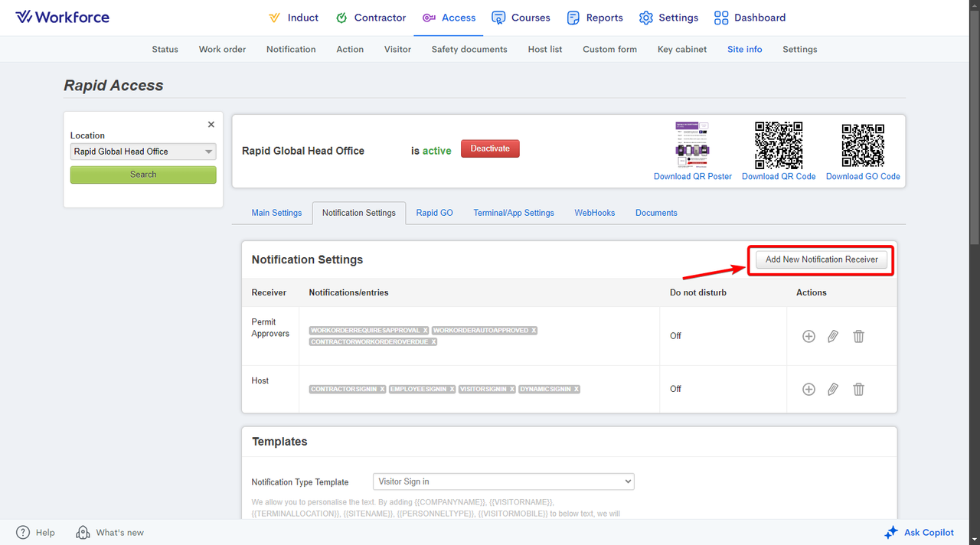The width and height of the screenshot is (980, 545).
Task: Remove WORKORDERAUTOAPPROVED tag
Action: [x=534, y=331]
